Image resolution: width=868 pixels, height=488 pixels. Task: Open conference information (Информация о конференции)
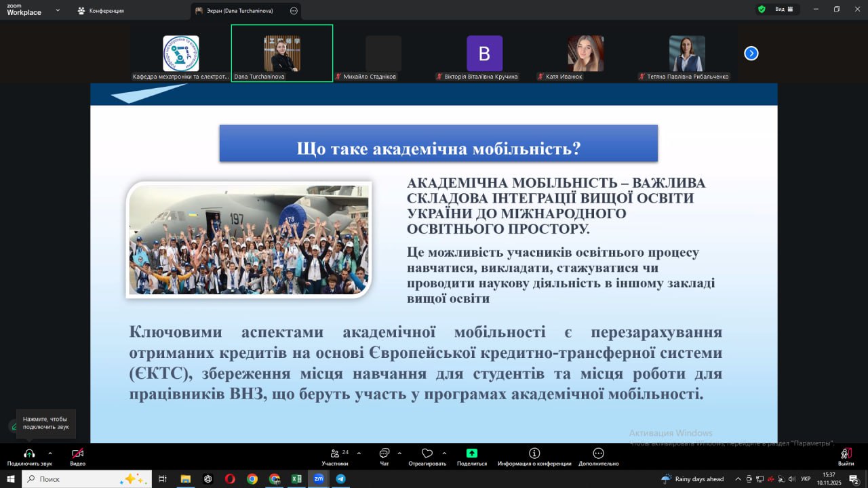coord(534,453)
